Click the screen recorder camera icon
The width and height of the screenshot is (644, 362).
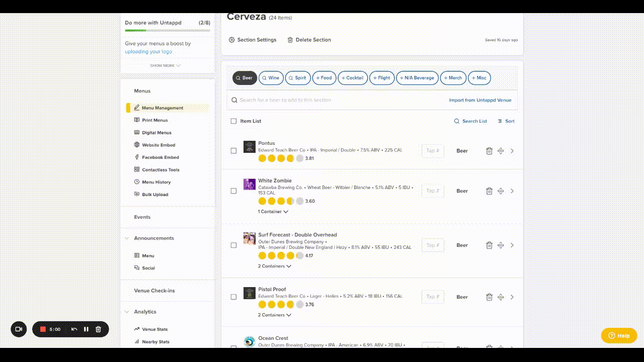[19, 329]
